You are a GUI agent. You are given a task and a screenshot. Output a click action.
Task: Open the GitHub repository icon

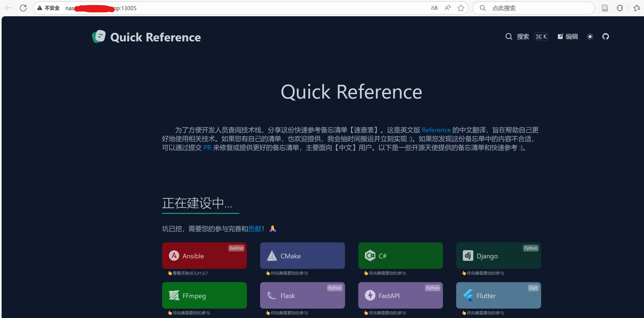pos(605,36)
